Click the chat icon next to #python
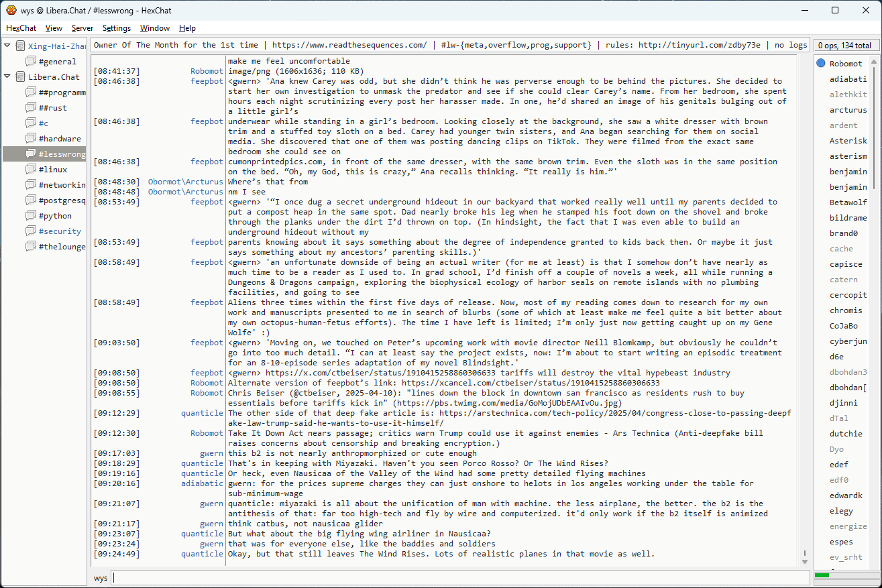 pos(31,216)
